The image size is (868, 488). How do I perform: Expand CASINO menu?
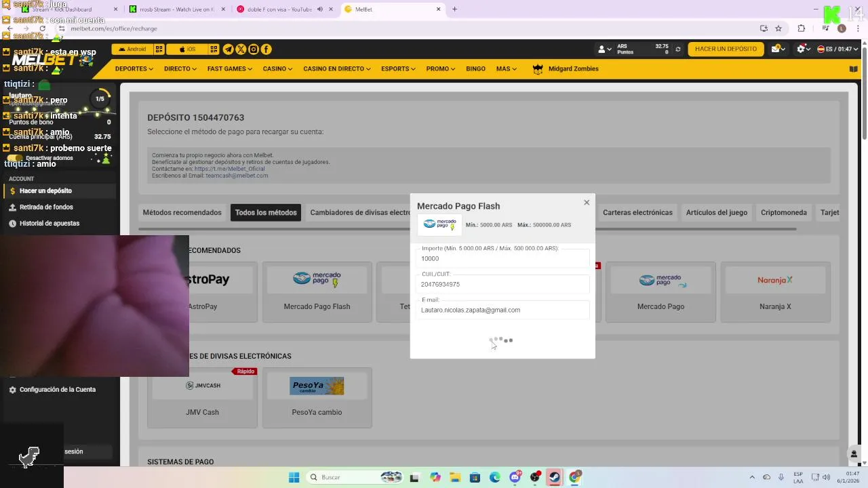pos(277,69)
